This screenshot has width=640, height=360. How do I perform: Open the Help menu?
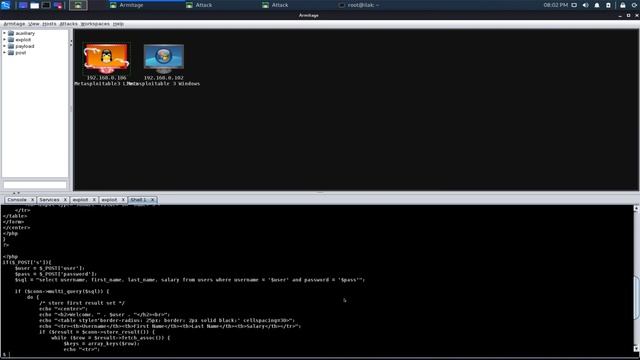pos(118,24)
